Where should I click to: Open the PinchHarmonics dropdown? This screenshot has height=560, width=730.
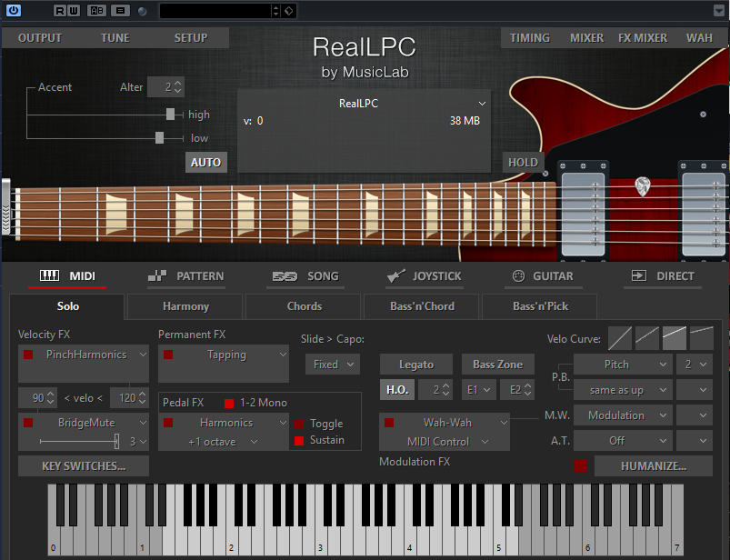click(x=143, y=355)
